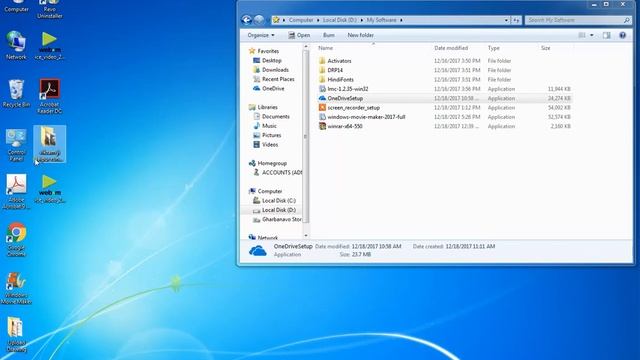This screenshot has width=640, height=360.
Task: Select the Revo Uninstaller desktop shortcut
Action: point(49,9)
